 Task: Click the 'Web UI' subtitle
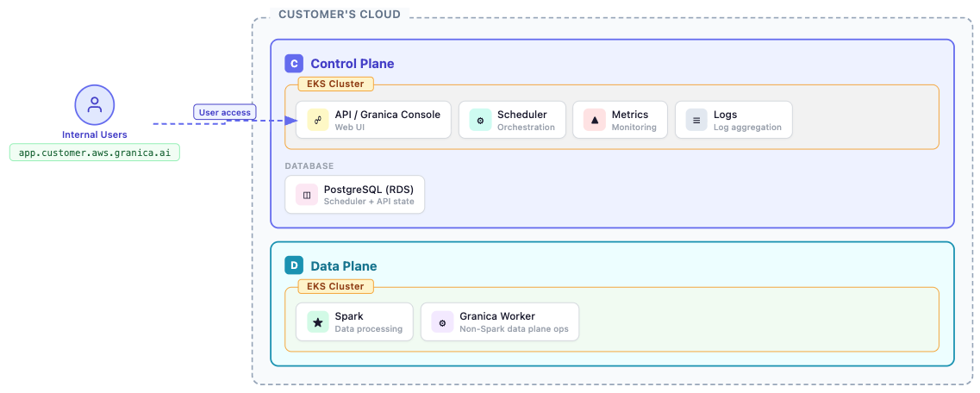[350, 128]
